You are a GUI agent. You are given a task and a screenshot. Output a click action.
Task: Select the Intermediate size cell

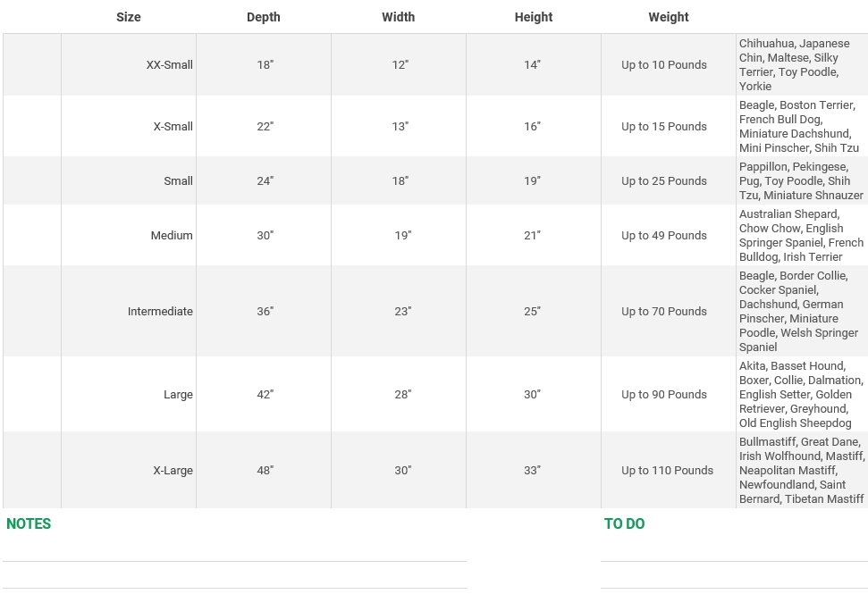(160, 312)
